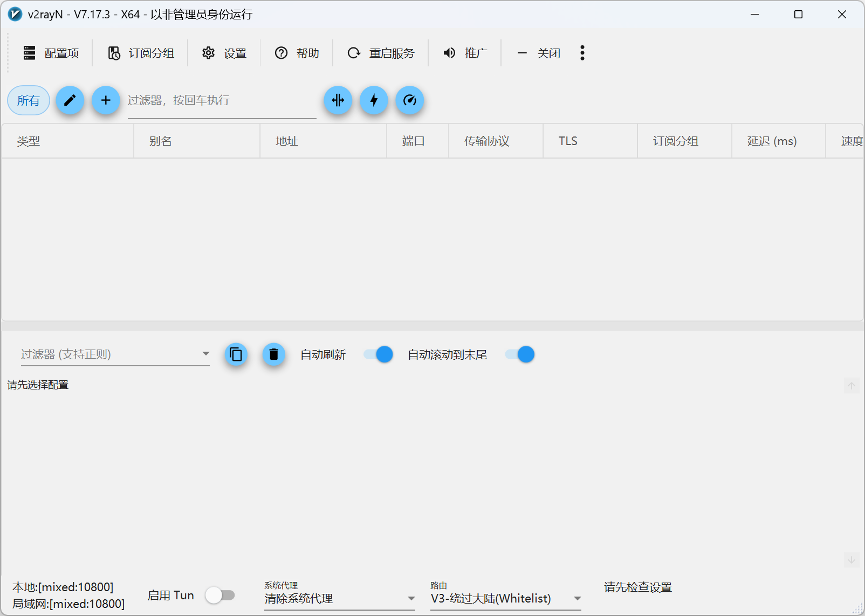Click the 请先选择配置 log message

38,385
